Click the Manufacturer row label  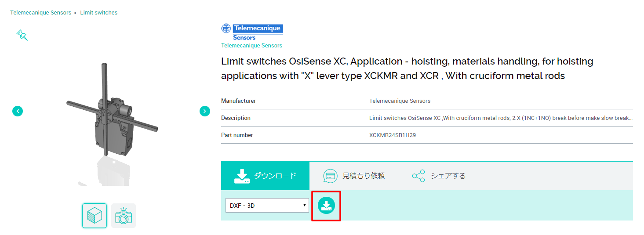point(239,101)
